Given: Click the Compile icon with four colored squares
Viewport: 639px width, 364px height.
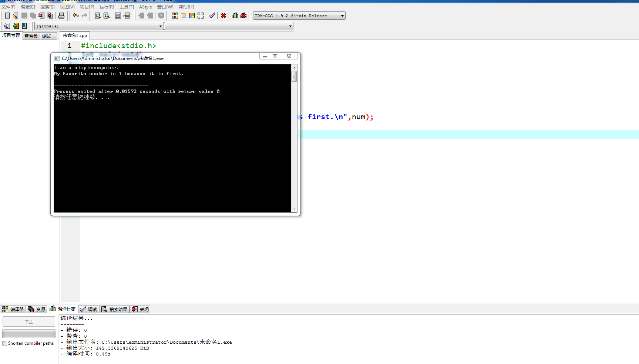Looking at the screenshot, I should point(175,16).
